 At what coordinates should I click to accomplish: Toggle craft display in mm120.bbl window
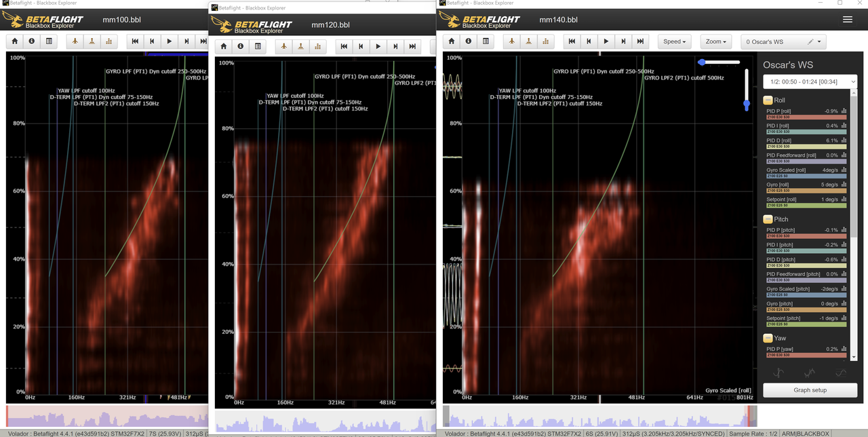(x=284, y=47)
